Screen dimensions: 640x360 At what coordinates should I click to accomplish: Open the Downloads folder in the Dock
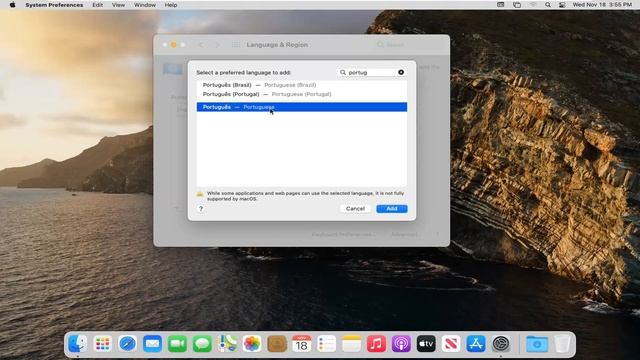(537, 344)
